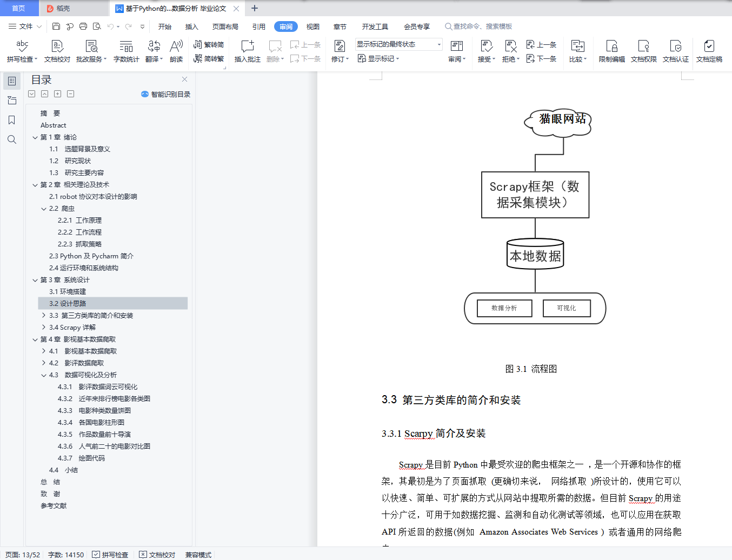
Task: Collapse the 2.2 爬虫 node
Action: click(x=44, y=209)
